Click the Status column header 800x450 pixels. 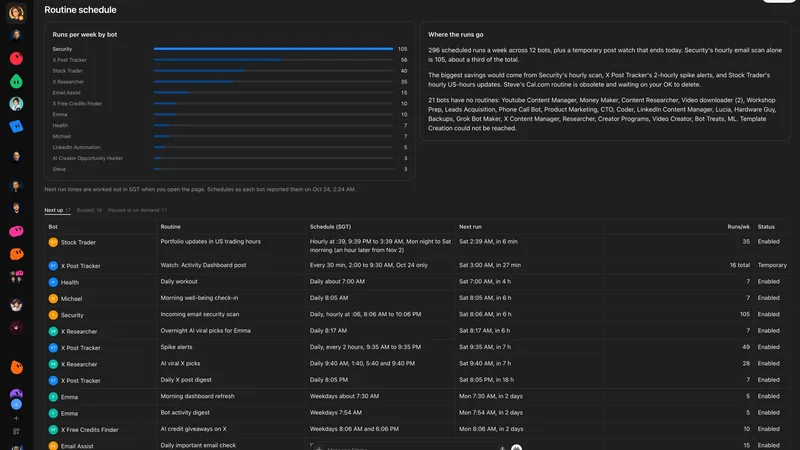click(x=766, y=227)
